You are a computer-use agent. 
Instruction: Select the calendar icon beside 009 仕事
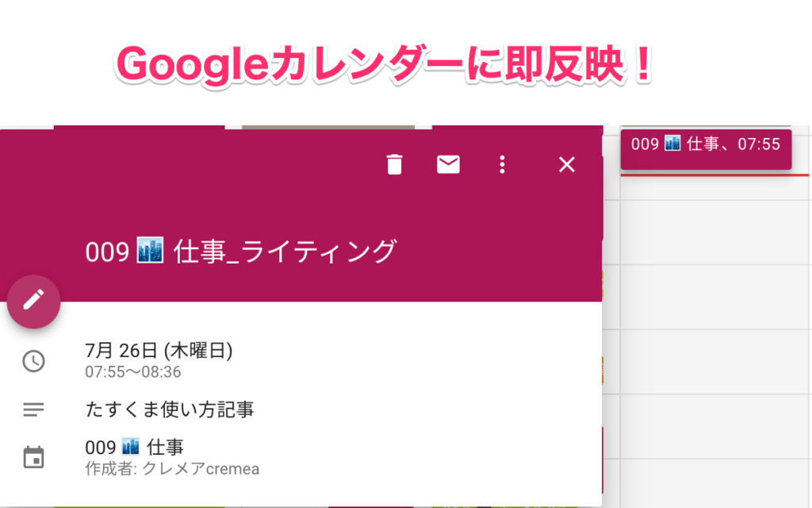coord(33,457)
